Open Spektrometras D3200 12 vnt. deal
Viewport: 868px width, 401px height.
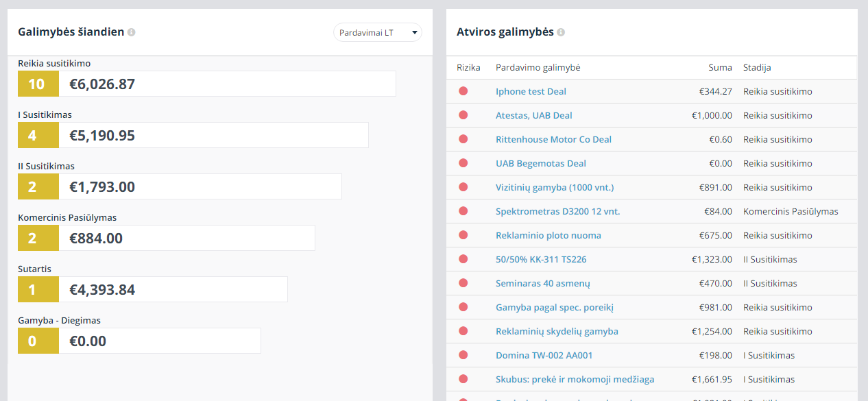557,211
